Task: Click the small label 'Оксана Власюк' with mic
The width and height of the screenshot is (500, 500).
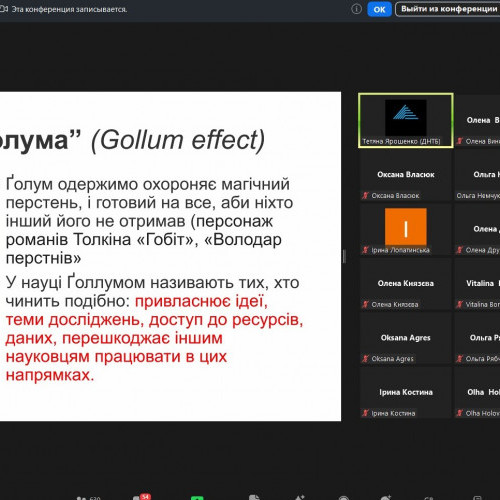Action: 395,196
